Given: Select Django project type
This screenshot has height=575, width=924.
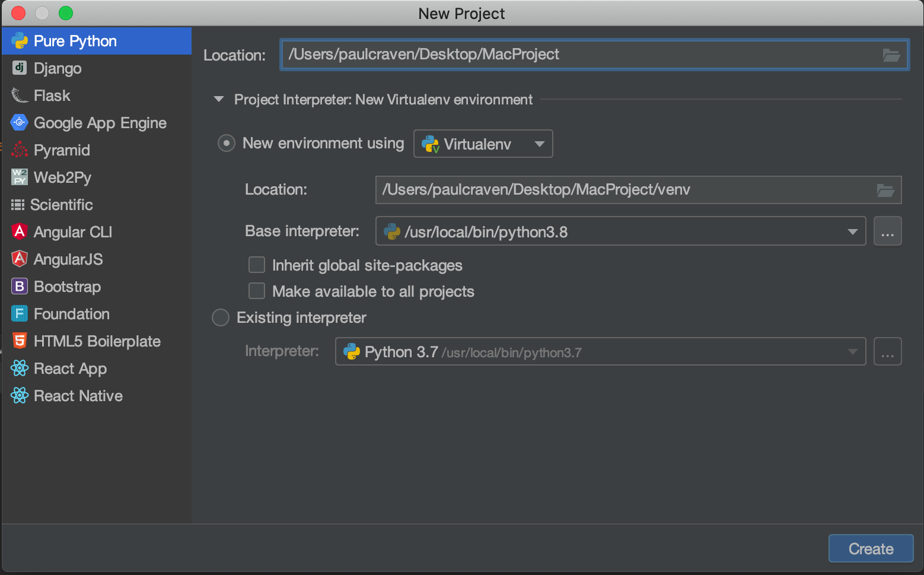Looking at the screenshot, I should [97, 68].
